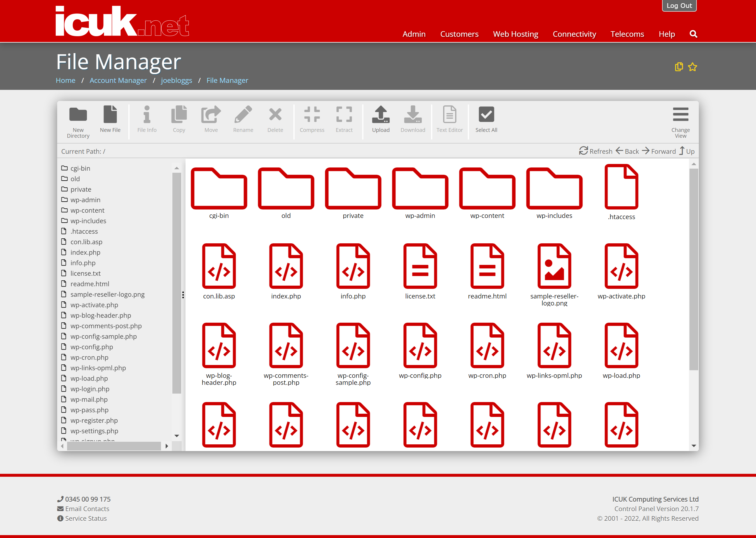Click the Refresh icon in path bar

583,151
